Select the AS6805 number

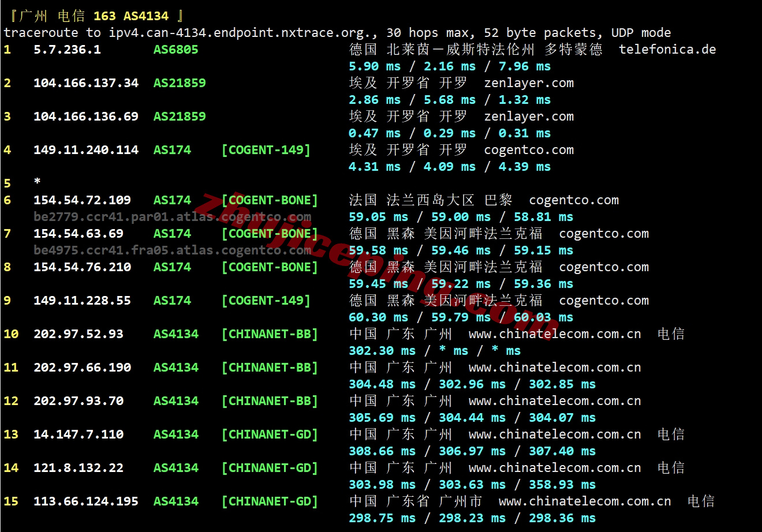pos(175,50)
